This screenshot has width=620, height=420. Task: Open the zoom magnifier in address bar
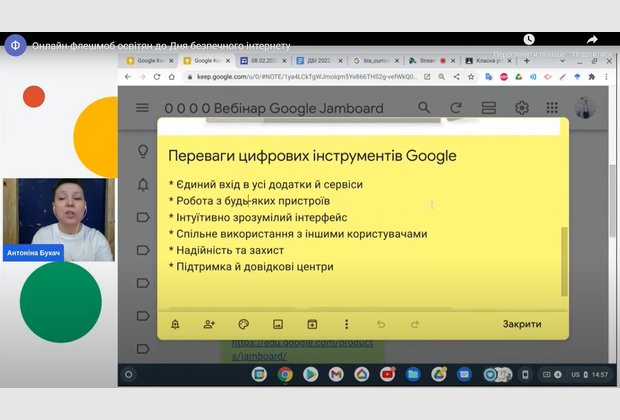click(441, 77)
